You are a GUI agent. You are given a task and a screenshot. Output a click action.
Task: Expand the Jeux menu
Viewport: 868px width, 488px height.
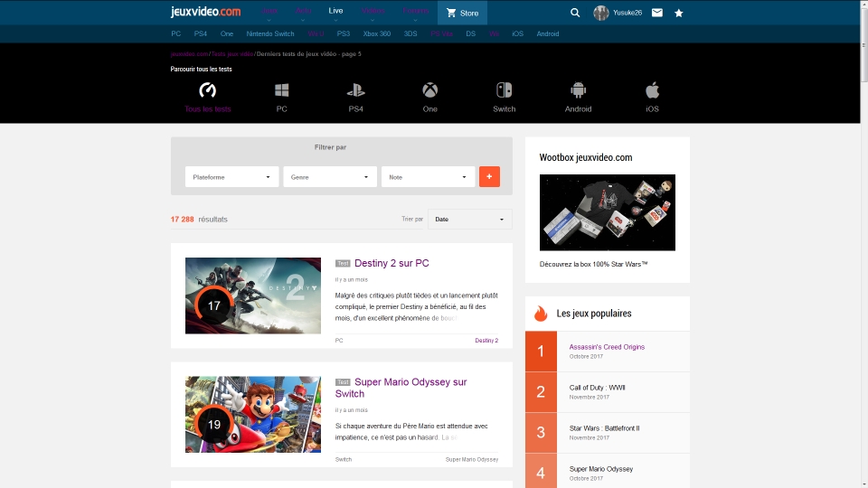click(x=269, y=11)
